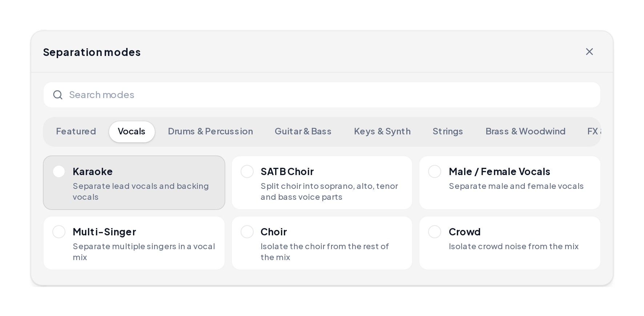Open the Vocals tab

(132, 131)
